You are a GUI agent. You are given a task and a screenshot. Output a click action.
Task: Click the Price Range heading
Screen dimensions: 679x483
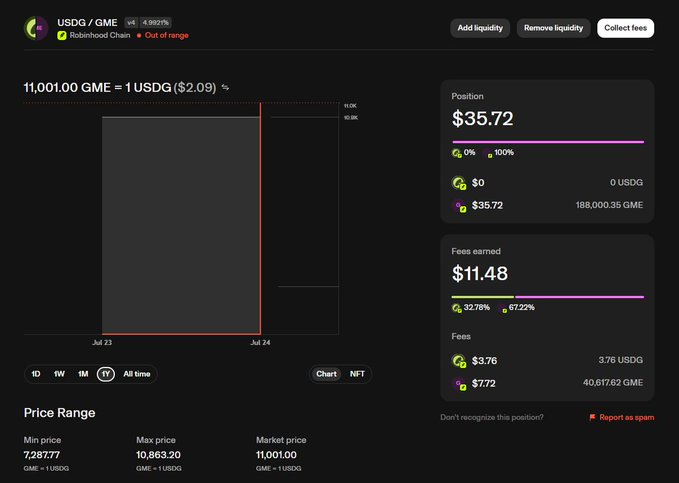[59, 413]
